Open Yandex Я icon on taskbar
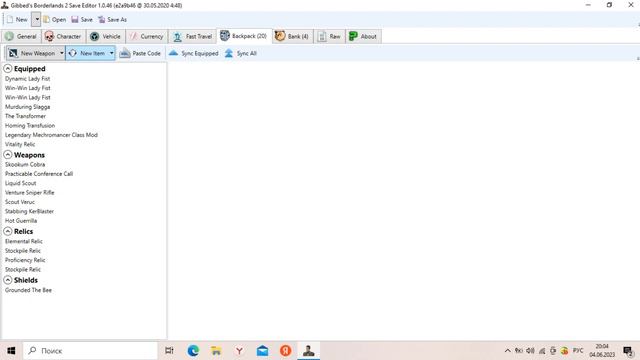 286,351
